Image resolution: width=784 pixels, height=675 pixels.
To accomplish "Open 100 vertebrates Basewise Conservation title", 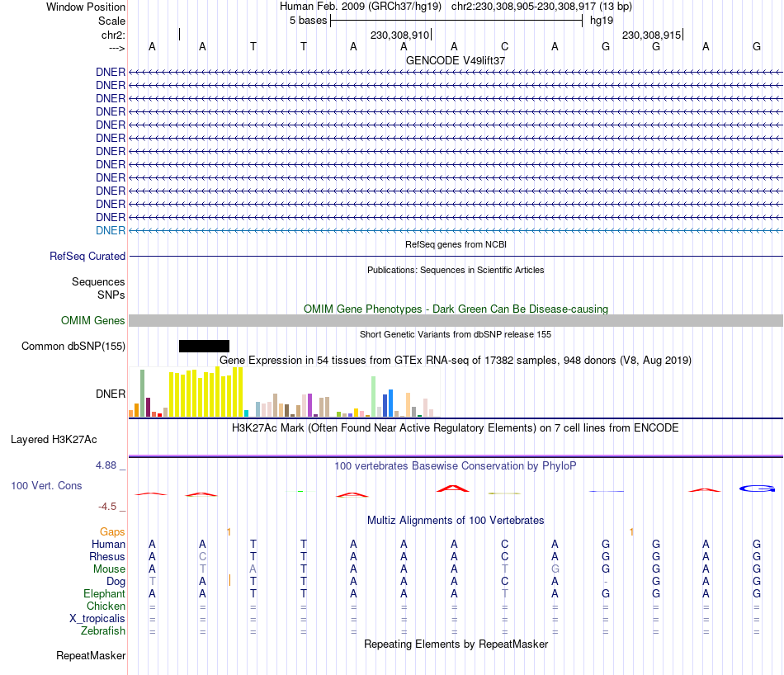I will tap(456, 466).
